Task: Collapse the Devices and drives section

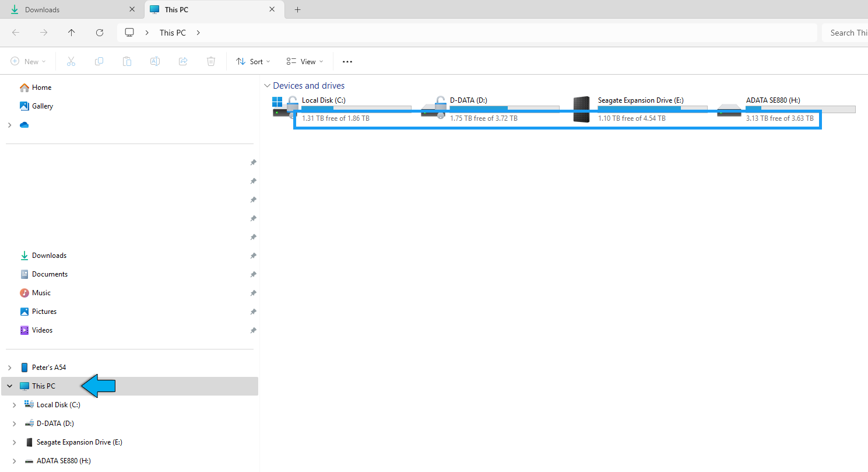Action: coord(268,85)
